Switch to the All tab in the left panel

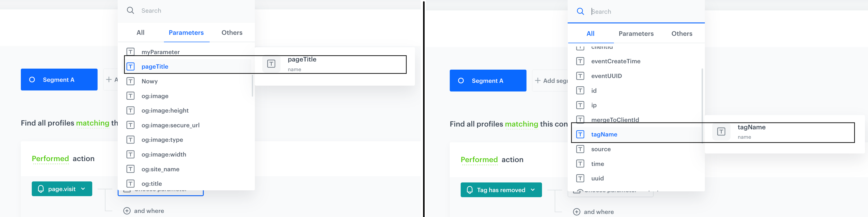[140, 32]
